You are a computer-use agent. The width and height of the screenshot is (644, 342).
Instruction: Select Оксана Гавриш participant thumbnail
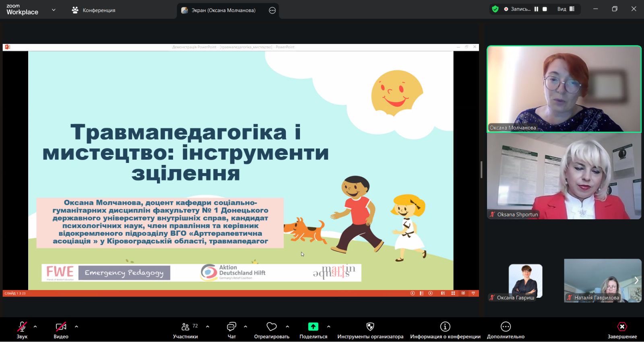[525, 282]
